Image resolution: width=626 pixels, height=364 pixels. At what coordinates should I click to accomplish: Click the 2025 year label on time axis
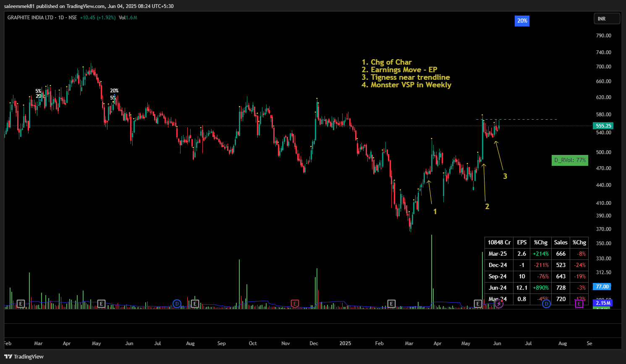click(x=345, y=343)
